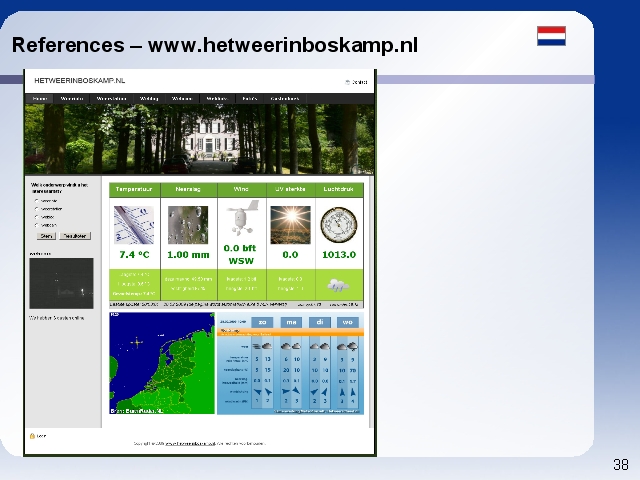The height and width of the screenshot is (480, 640).
Task: Open the Weerstation menu item
Action: 111,99
